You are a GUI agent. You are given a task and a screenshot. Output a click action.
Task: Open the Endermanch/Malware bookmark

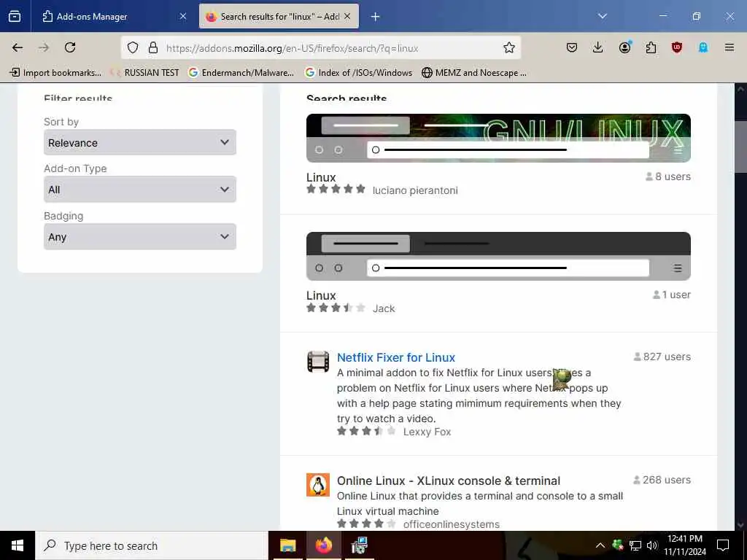coord(241,73)
